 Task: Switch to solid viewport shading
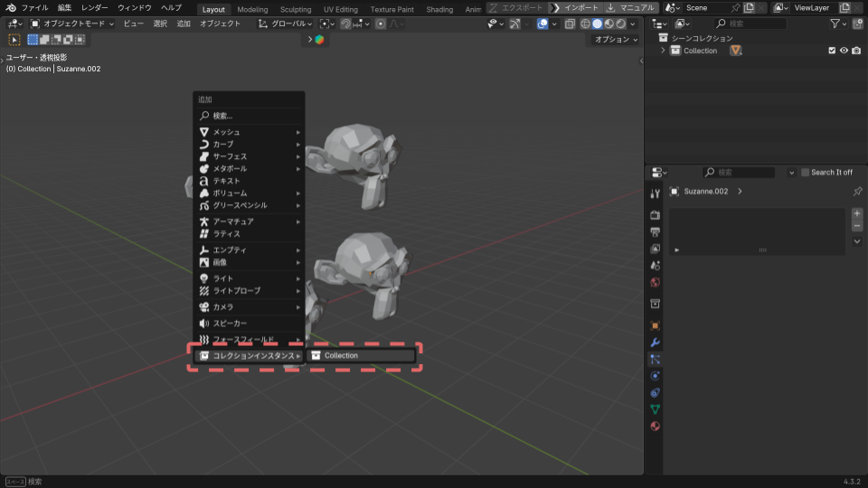click(598, 23)
